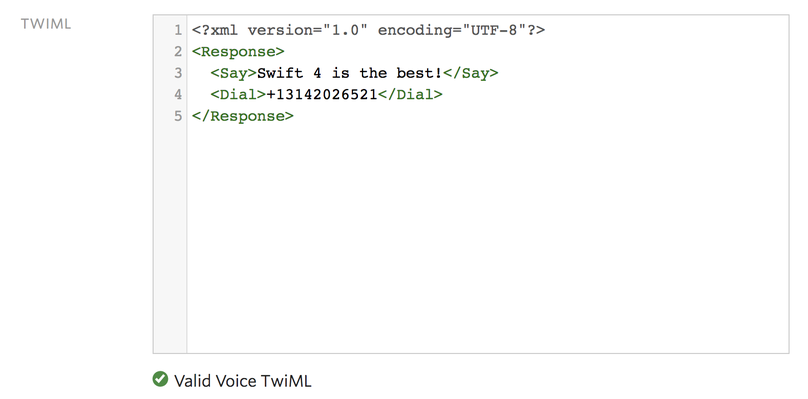Click the TWIML field label

[46, 24]
